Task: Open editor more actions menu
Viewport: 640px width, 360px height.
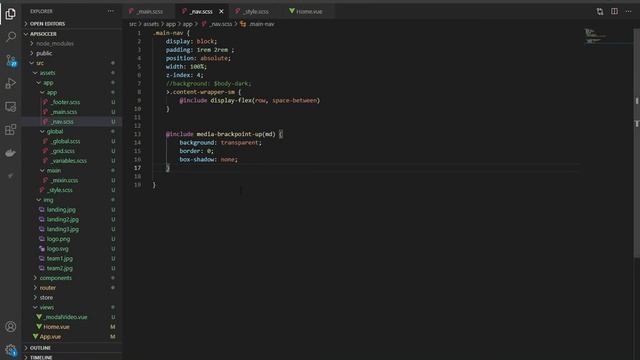Action: pos(629,11)
